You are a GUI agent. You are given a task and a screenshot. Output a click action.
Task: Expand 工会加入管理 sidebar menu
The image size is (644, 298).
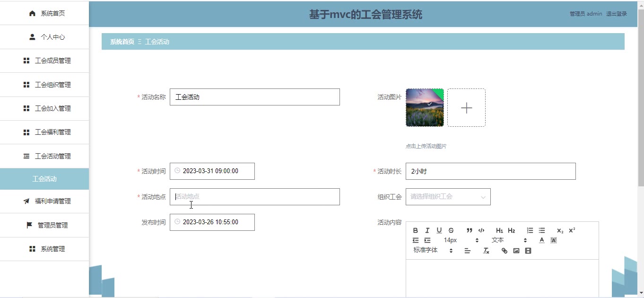(x=44, y=108)
